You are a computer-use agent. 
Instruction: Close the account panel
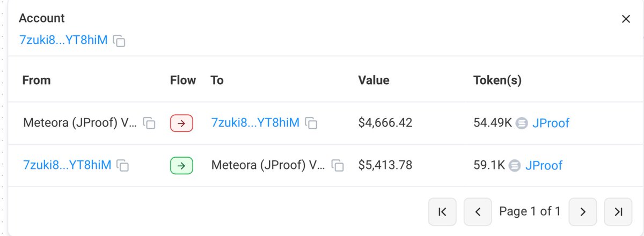point(625,19)
